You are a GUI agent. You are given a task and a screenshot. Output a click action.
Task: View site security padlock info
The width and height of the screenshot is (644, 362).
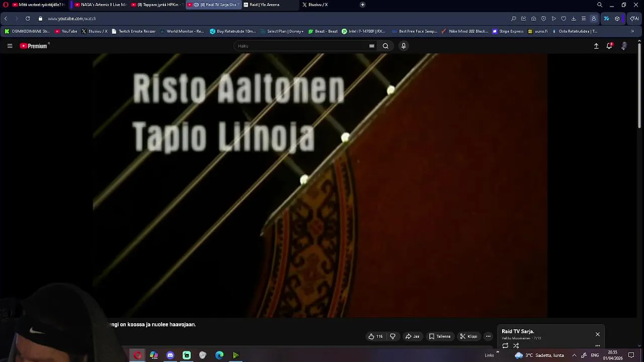[41, 19]
